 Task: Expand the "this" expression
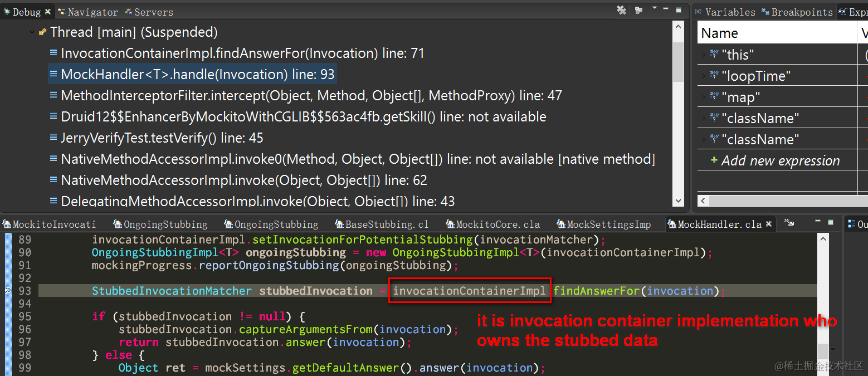pos(703,55)
